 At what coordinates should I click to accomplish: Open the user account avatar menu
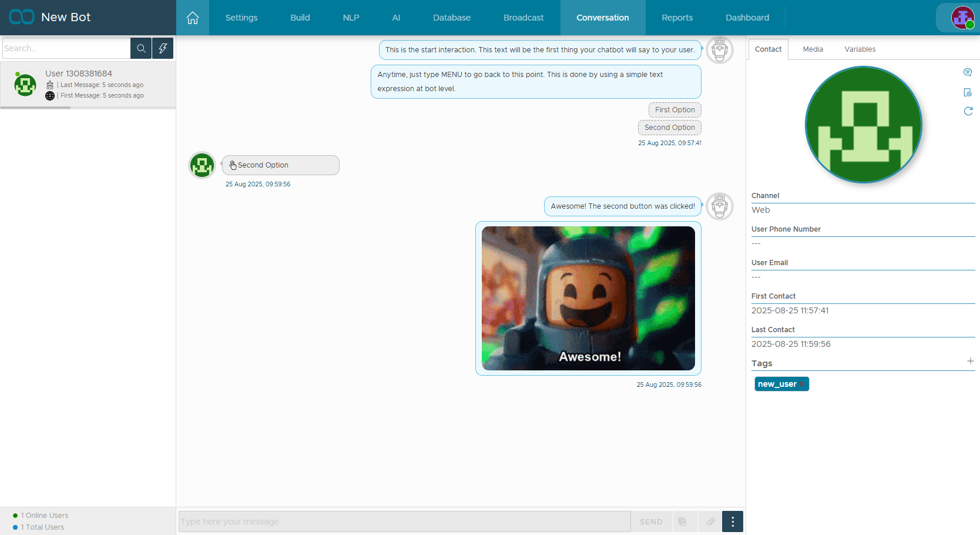click(x=962, y=18)
